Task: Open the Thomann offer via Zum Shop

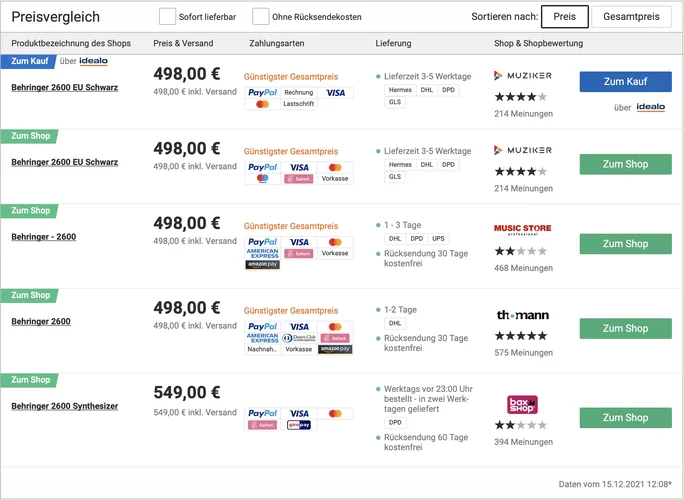Action: [625, 328]
